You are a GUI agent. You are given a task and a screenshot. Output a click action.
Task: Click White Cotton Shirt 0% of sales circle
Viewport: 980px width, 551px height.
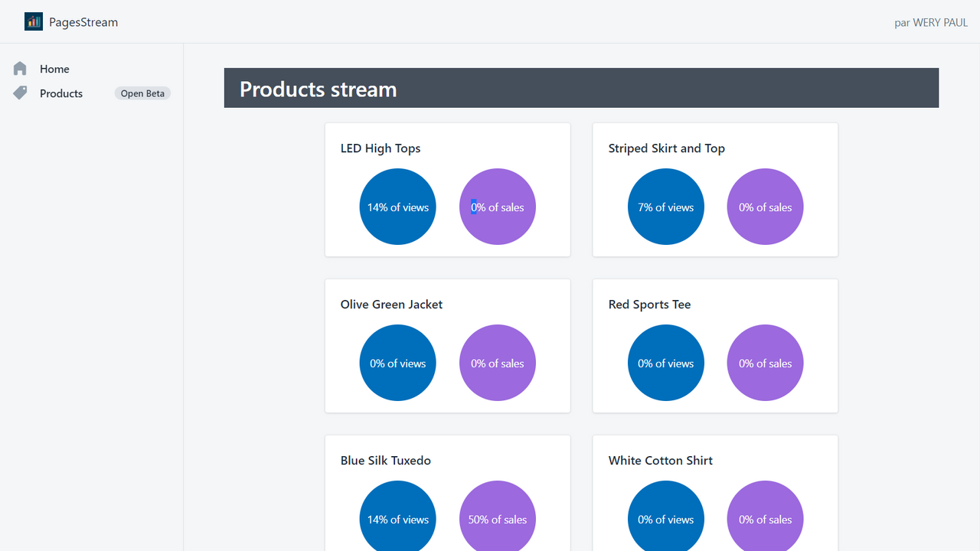click(x=766, y=516)
